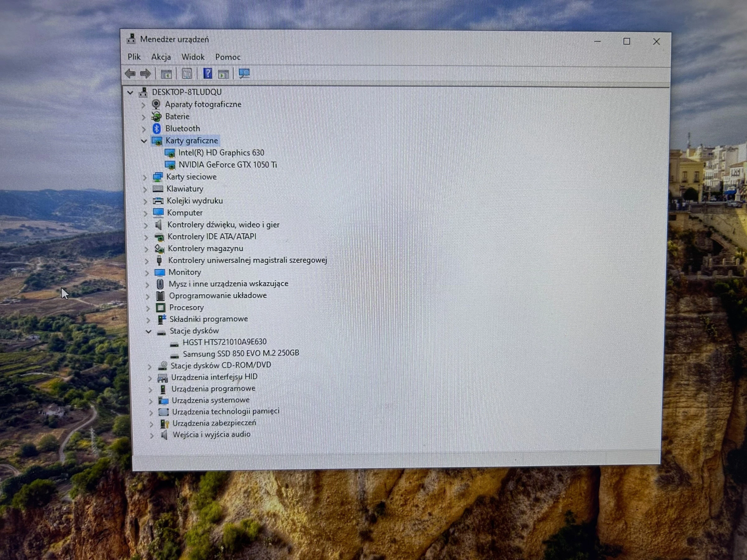The image size is (747, 560).
Task: Click the Back arrow toolbar icon
Action: click(x=130, y=74)
